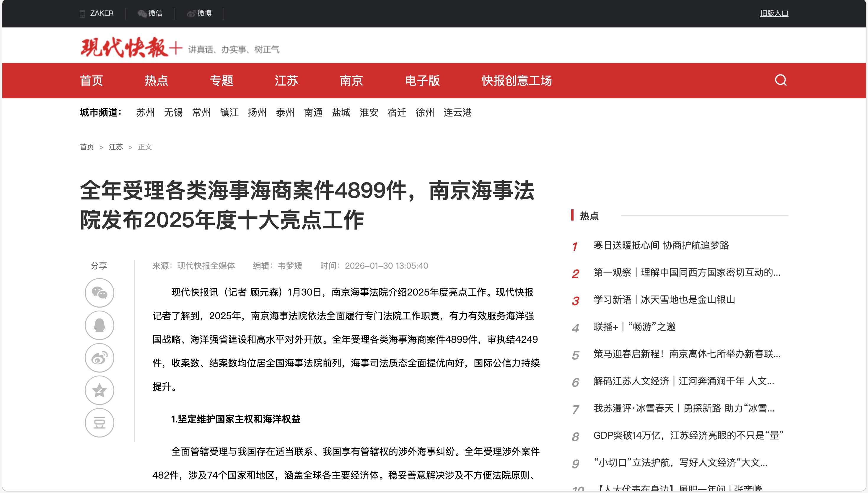Click the 旧版入口 link

coord(774,13)
